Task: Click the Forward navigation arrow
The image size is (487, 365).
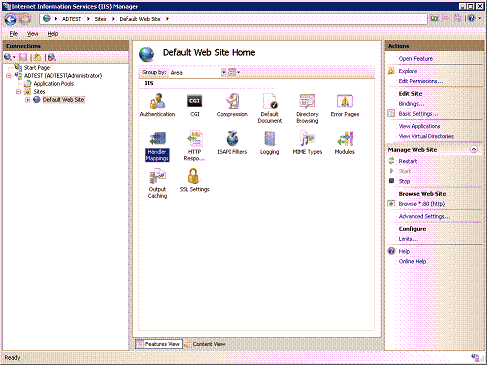Action: point(24,20)
